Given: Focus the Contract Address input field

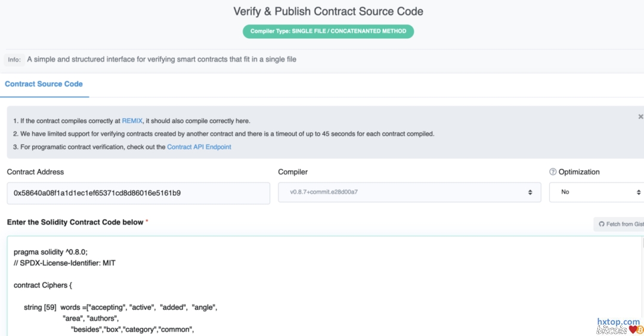Looking at the screenshot, I should [138, 193].
